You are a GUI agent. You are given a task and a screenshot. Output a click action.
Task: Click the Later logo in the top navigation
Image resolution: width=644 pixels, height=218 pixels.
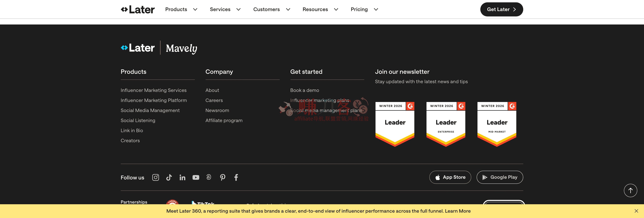click(x=138, y=10)
